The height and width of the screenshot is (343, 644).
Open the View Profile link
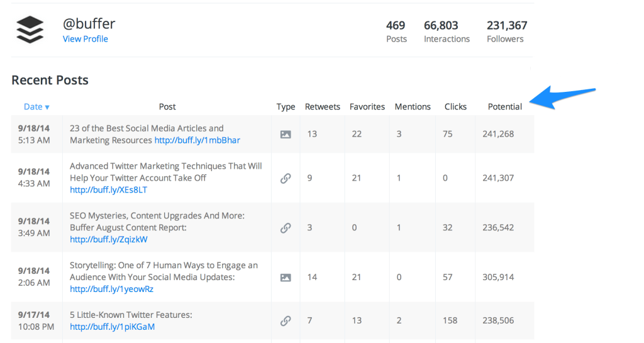tap(85, 39)
